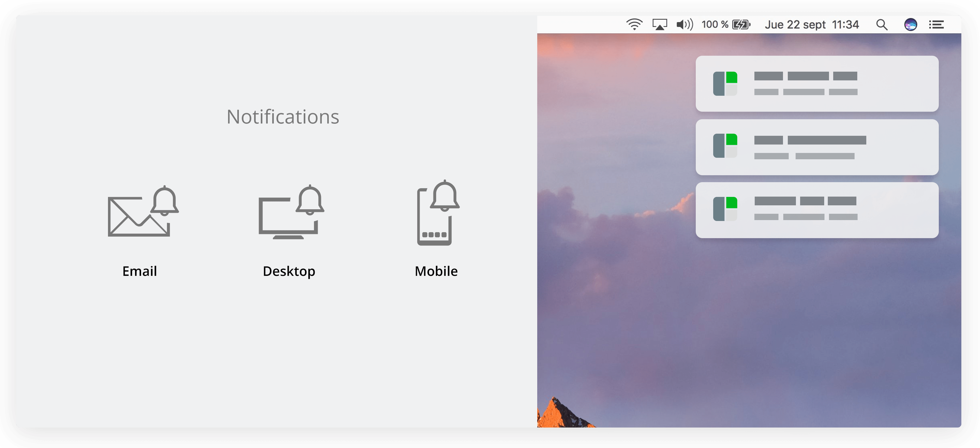Click the volume speaker icon

click(685, 24)
